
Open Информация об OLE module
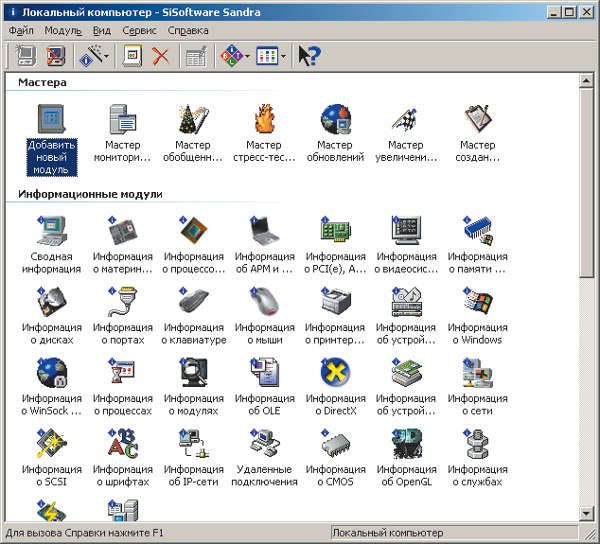(x=264, y=387)
